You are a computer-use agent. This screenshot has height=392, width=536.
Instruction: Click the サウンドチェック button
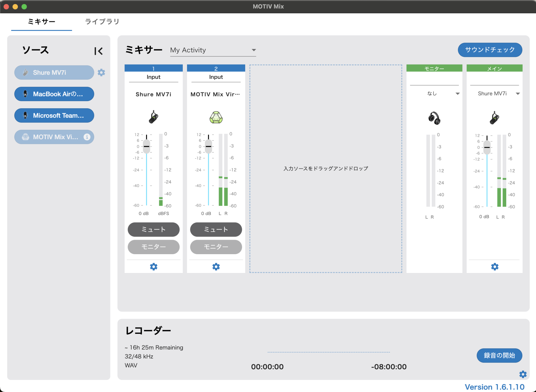point(490,50)
